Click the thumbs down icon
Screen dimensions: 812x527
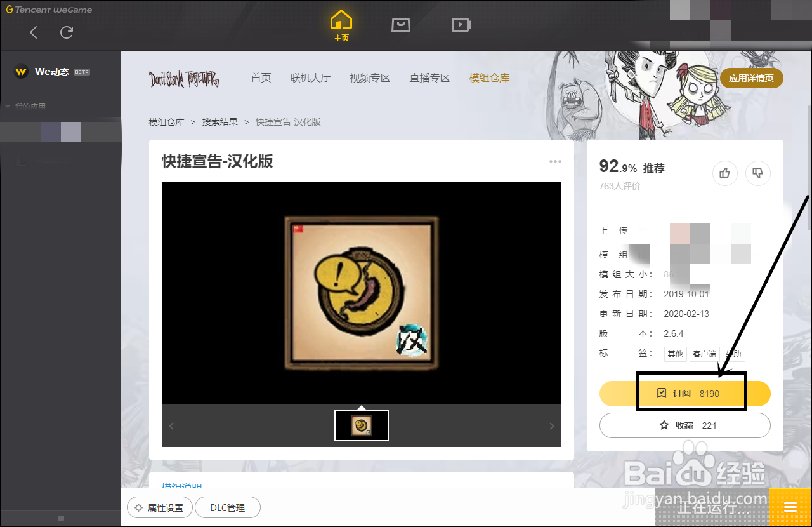pyautogui.click(x=757, y=173)
